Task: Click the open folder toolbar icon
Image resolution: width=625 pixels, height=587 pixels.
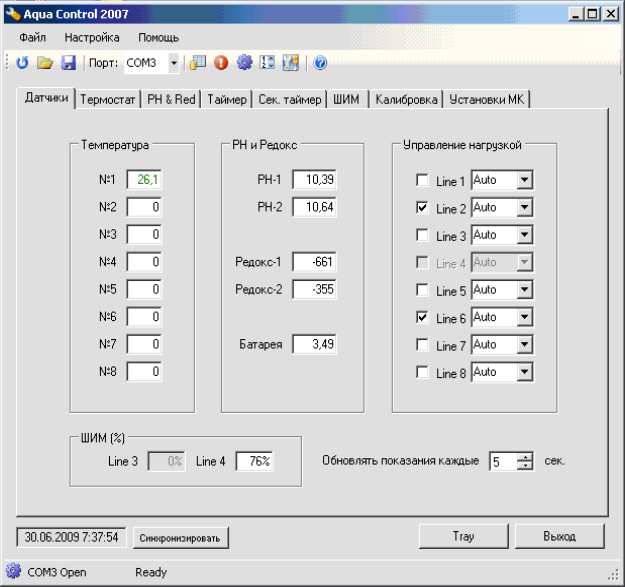Action: point(45,63)
